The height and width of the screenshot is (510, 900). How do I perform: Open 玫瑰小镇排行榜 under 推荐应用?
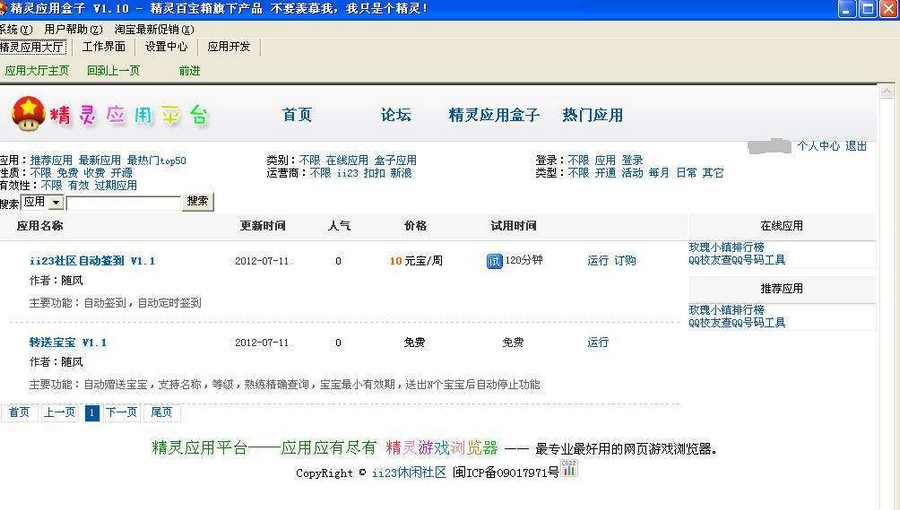(726, 310)
